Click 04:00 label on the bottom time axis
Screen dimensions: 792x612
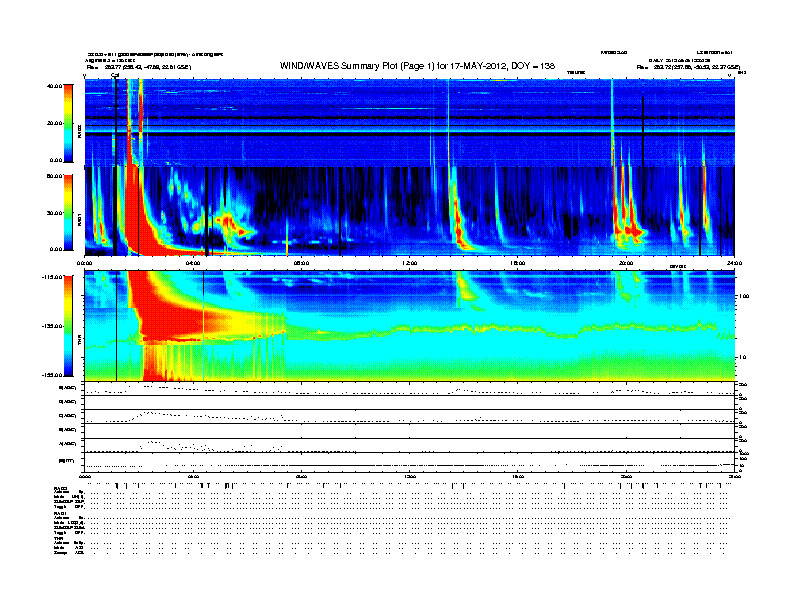pos(193,477)
